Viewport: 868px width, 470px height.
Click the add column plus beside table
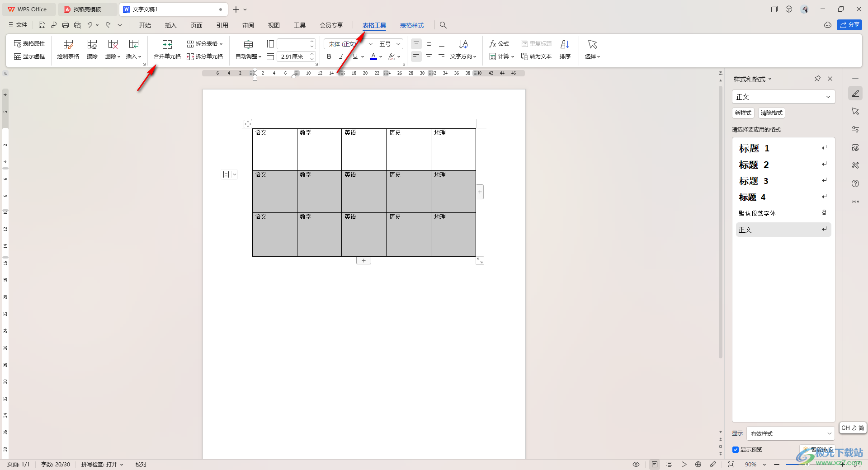coord(480,192)
